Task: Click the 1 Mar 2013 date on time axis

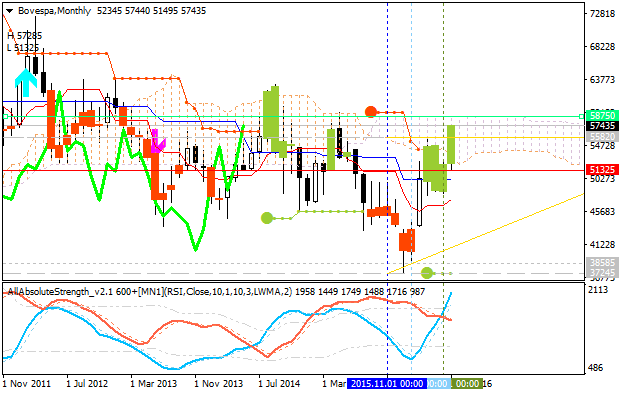Action: point(153,384)
